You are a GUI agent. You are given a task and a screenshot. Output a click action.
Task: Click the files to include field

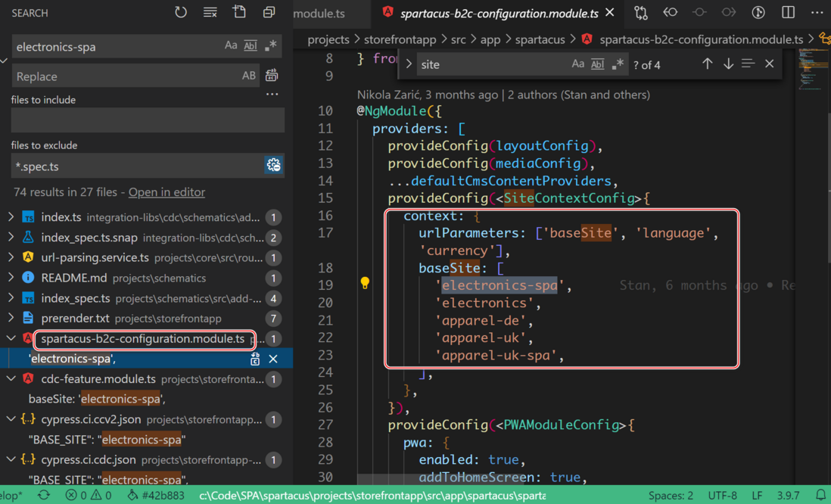(x=148, y=120)
